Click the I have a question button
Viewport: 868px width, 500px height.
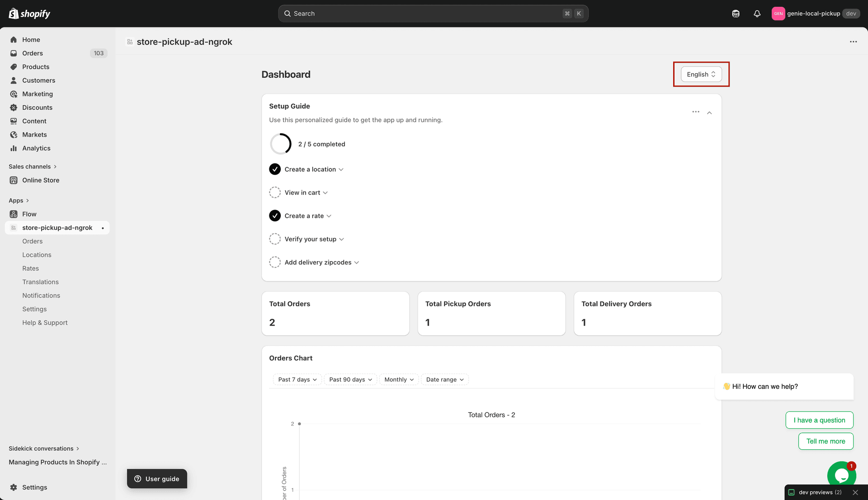819,420
